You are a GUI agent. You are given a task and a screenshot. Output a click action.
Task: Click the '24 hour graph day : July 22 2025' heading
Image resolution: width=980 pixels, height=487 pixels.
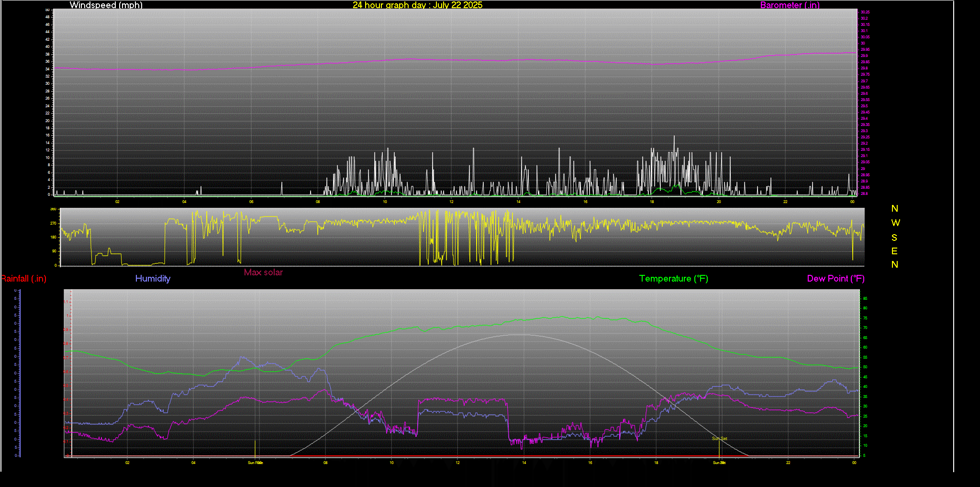coord(417,5)
